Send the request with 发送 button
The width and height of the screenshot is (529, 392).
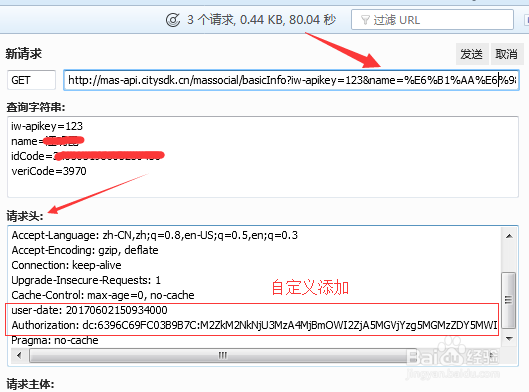pos(472,54)
